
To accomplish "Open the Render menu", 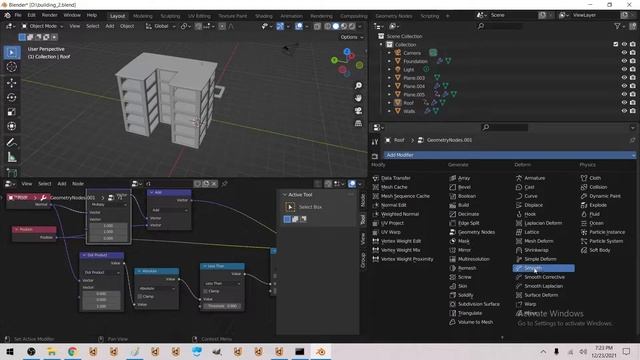I will click(x=50, y=16).
